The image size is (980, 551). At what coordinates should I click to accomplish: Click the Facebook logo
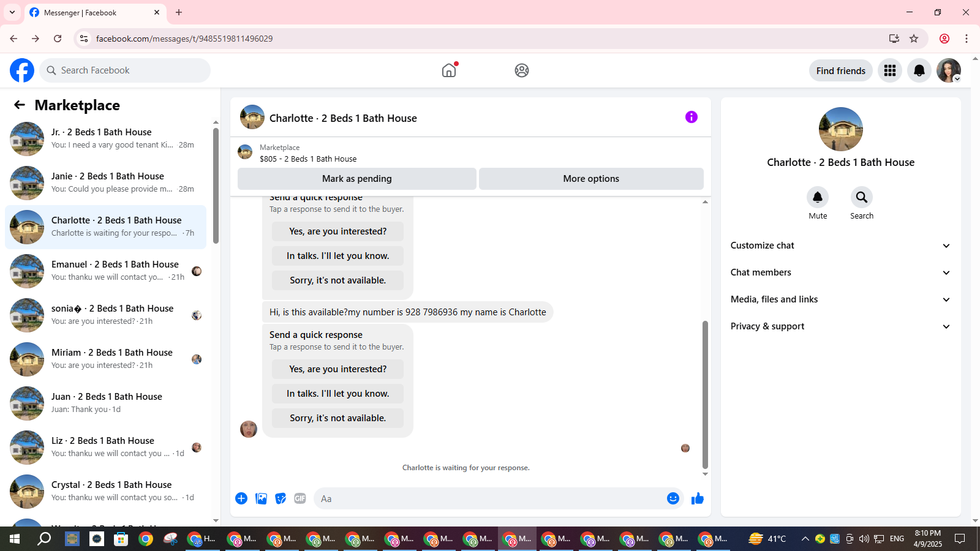pos(22,70)
